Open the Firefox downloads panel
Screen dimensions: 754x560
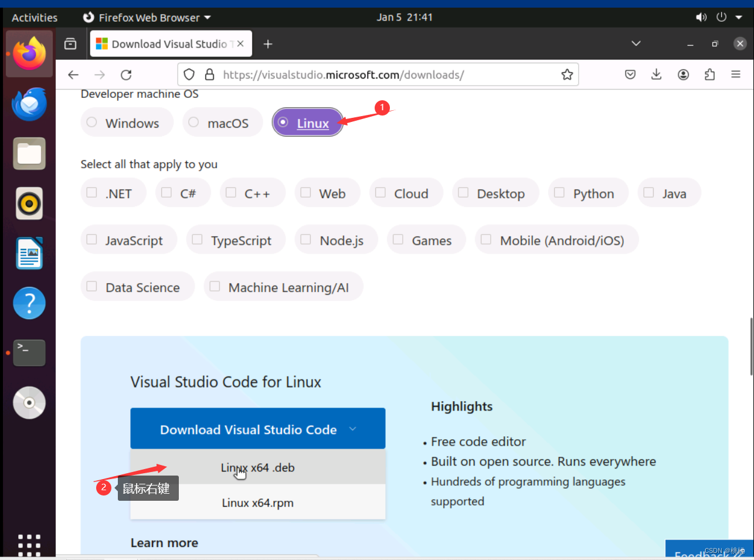click(x=656, y=74)
